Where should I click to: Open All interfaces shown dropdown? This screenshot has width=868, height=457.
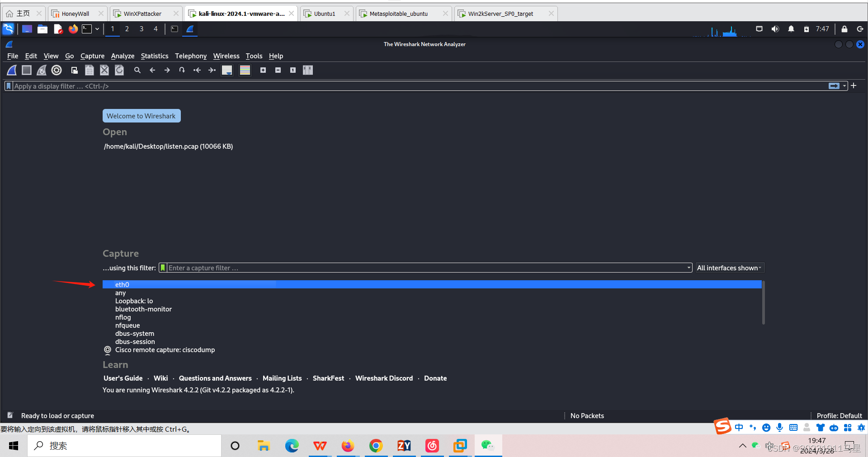click(729, 268)
